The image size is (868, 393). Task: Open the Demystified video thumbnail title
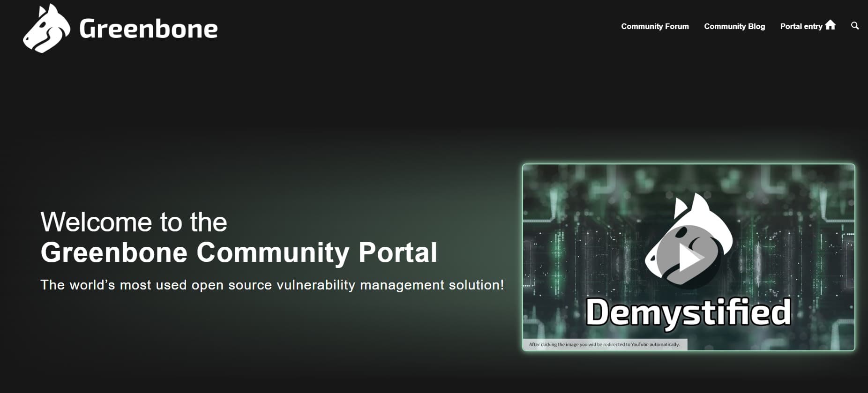click(688, 312)
